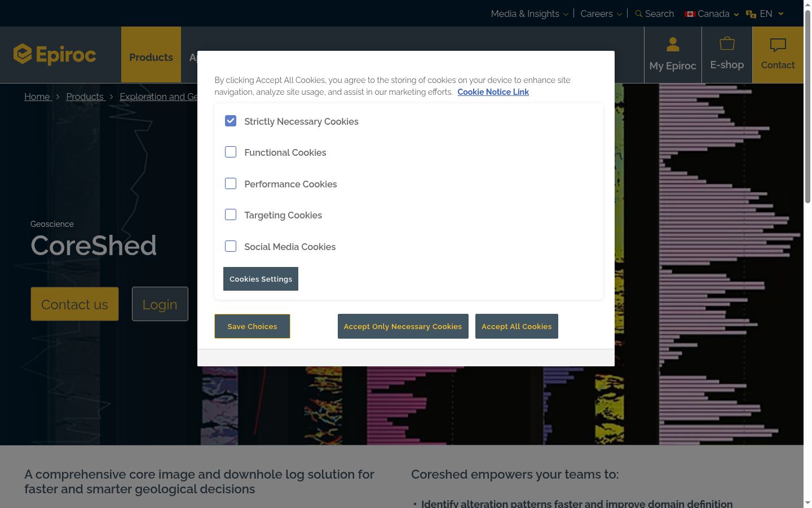The image size is (812, 508).
Task: Expand the Media & Insights dropdown arrow
Action: coord(566,14)
